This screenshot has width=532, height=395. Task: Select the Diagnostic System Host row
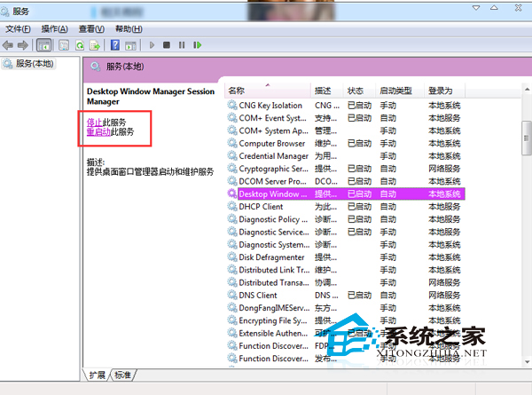coord(346,244)
